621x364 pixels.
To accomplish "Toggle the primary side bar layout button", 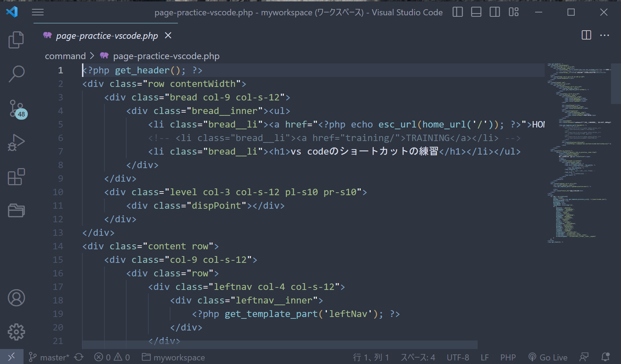I will click(457, 12).
